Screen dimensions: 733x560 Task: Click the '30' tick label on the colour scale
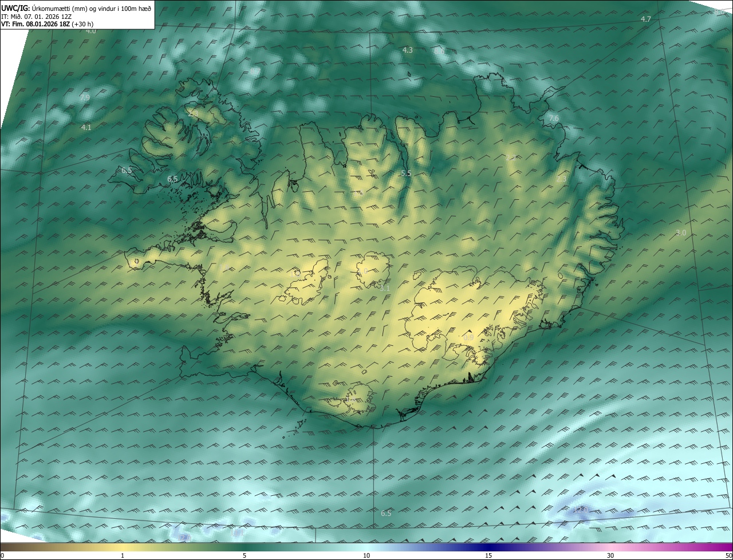610,555
